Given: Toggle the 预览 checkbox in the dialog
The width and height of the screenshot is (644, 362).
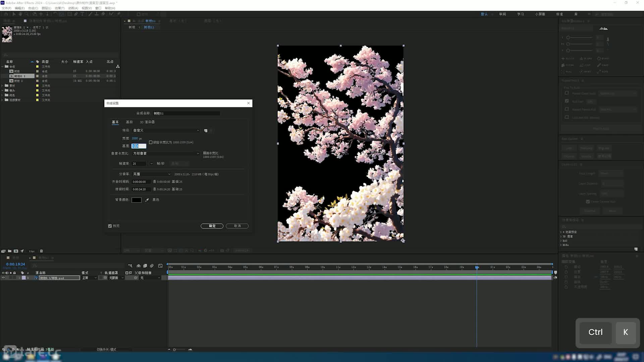Looking at the screenshot, I should point(110,226).
